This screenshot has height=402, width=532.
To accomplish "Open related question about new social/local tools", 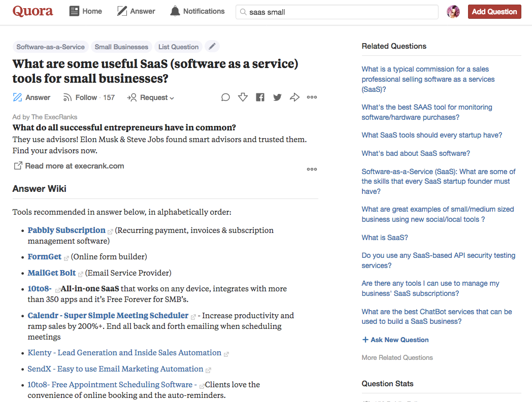I will pyautogui.click(x=438, y=214).
